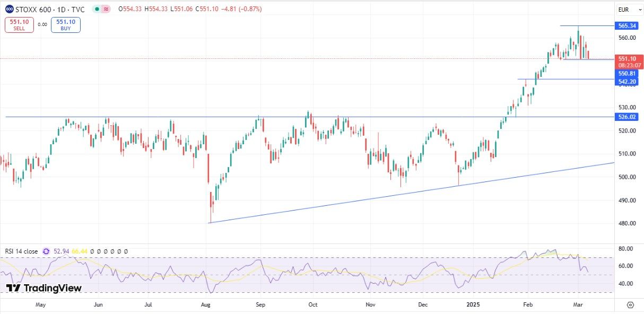Open the EUR currency dropdown

pos(623,10)
